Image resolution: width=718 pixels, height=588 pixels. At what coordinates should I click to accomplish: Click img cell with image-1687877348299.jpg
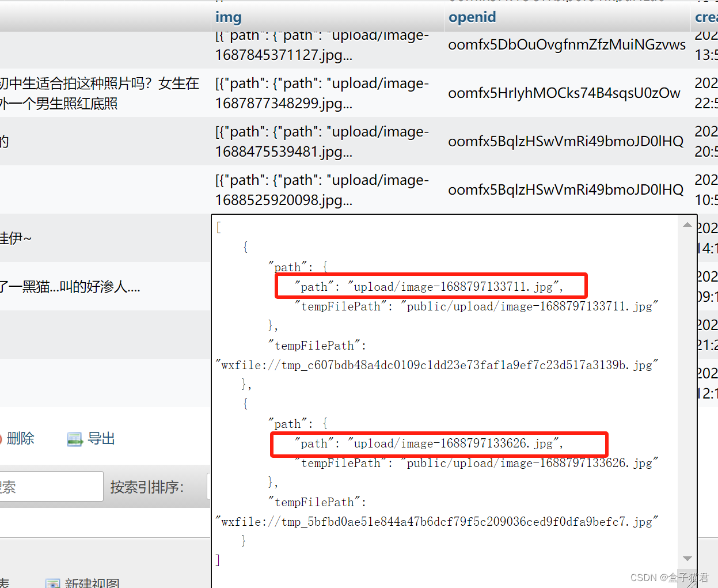[x=327, y=93]
